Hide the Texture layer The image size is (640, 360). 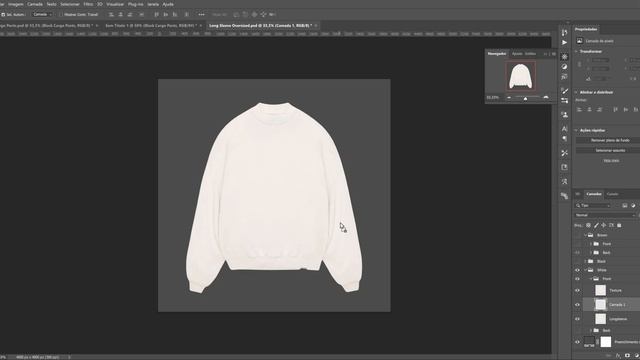577,290
